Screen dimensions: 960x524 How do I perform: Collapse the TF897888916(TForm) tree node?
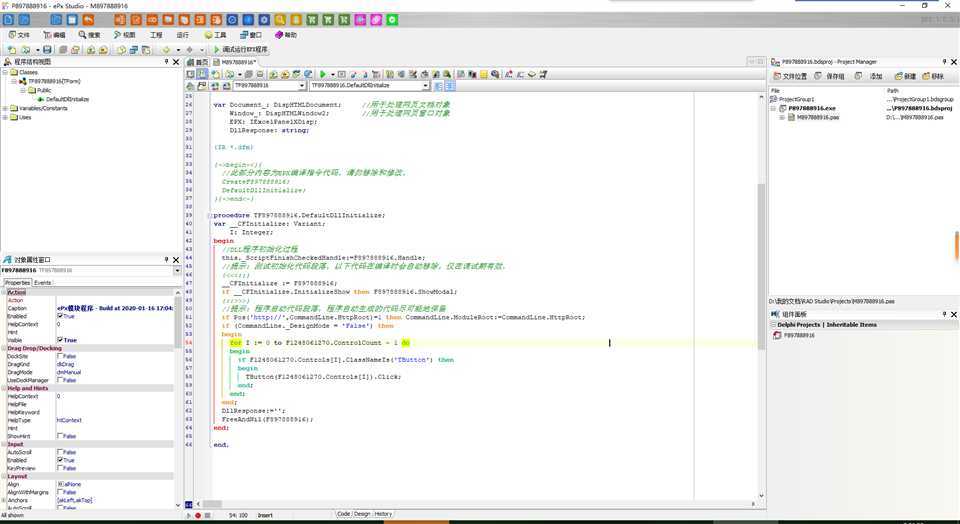click(x=14, y=81)
